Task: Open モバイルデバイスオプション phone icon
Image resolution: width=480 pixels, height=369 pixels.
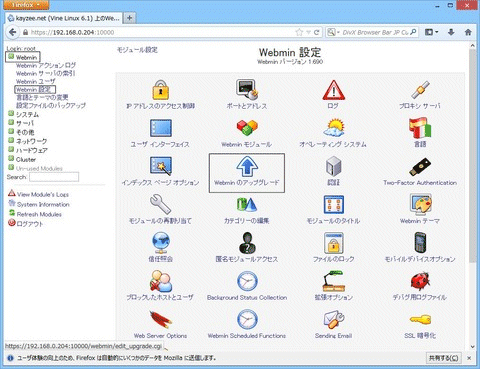Action: (x=420, y=242)
